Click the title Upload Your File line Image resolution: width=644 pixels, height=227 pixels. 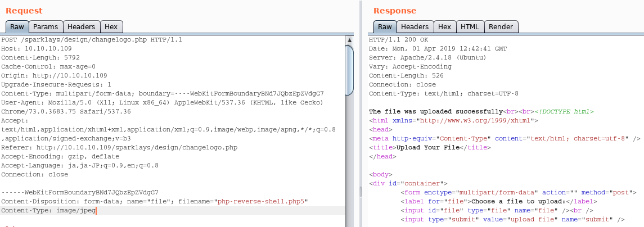coord(430,147)
